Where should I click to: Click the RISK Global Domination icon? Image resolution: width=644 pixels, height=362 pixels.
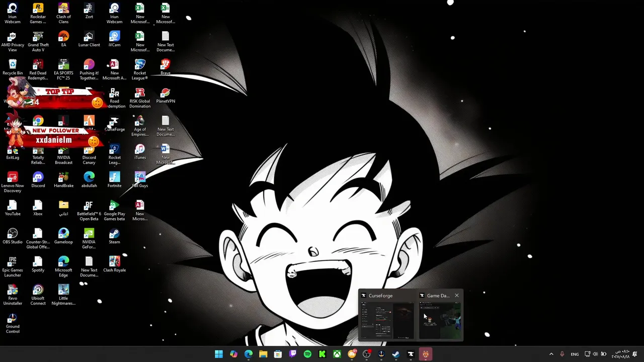point(140,98)
